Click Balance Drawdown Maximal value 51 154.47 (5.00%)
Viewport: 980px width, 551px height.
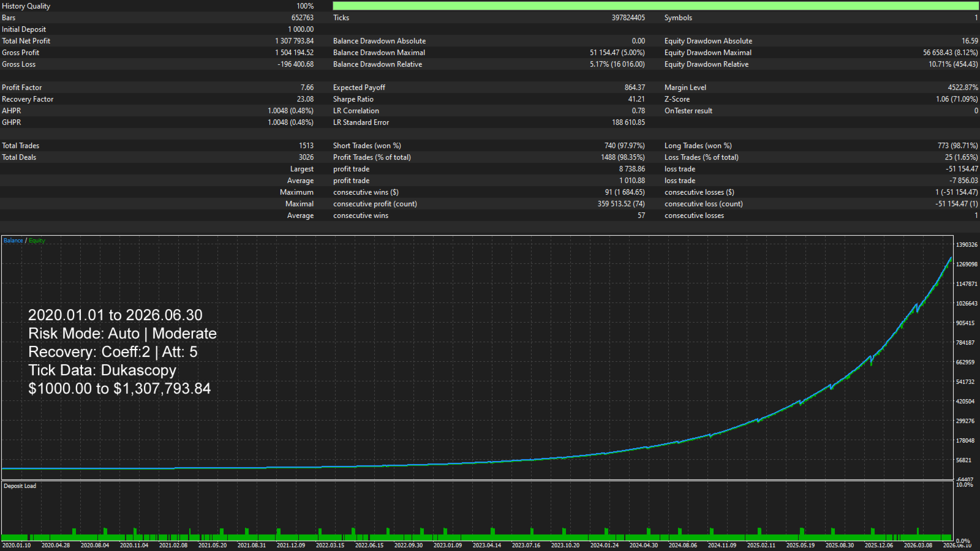tap(617, 53)
